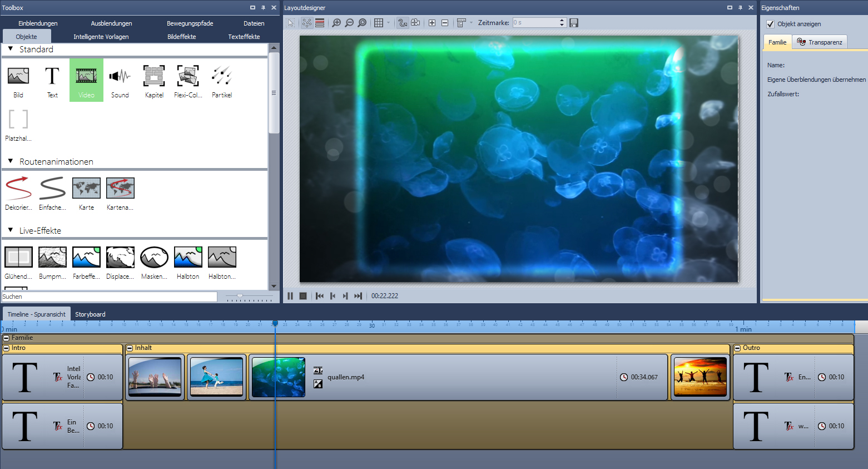Select the Video object in Toolbox

pos(86,80)
